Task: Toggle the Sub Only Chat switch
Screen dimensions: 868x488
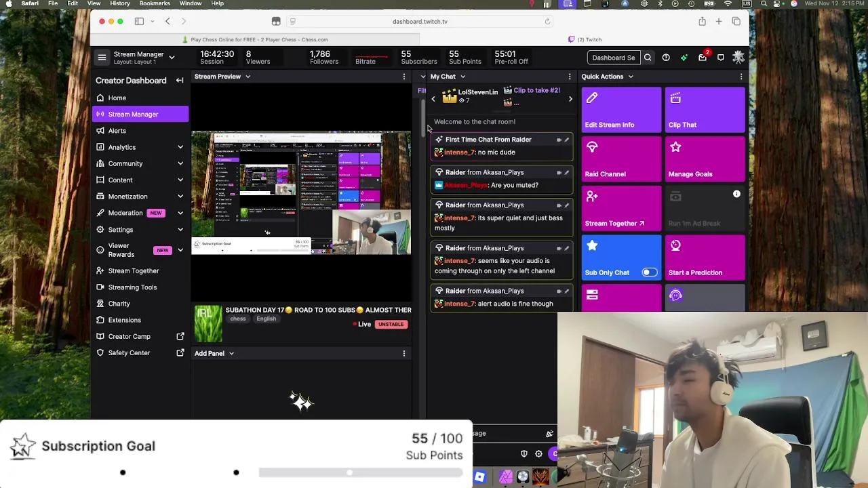Action: click(x=649, y=272)
